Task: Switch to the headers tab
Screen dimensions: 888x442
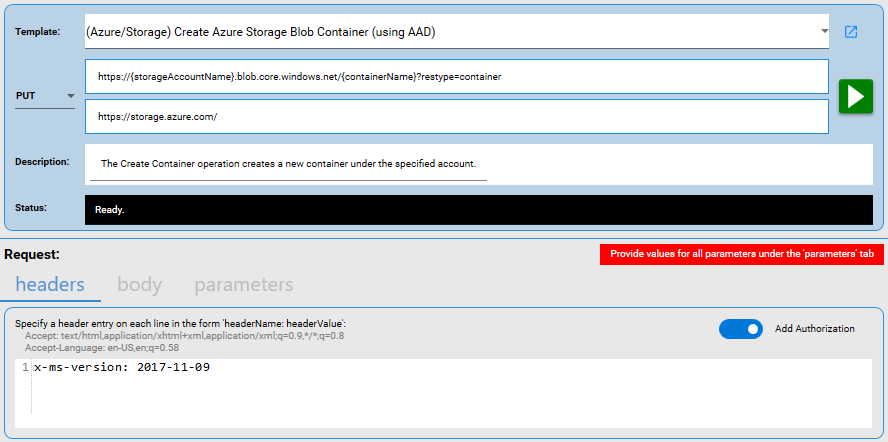Action: tap(50, 285)
